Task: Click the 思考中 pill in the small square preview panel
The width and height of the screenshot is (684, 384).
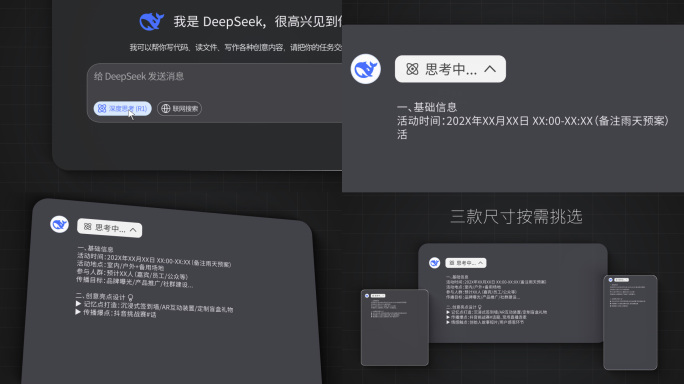Action: pyautogui.click(x=378, y=296)
